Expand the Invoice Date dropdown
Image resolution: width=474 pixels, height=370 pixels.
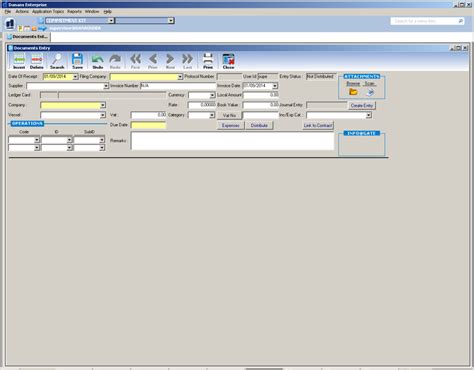tap(275, 86)
